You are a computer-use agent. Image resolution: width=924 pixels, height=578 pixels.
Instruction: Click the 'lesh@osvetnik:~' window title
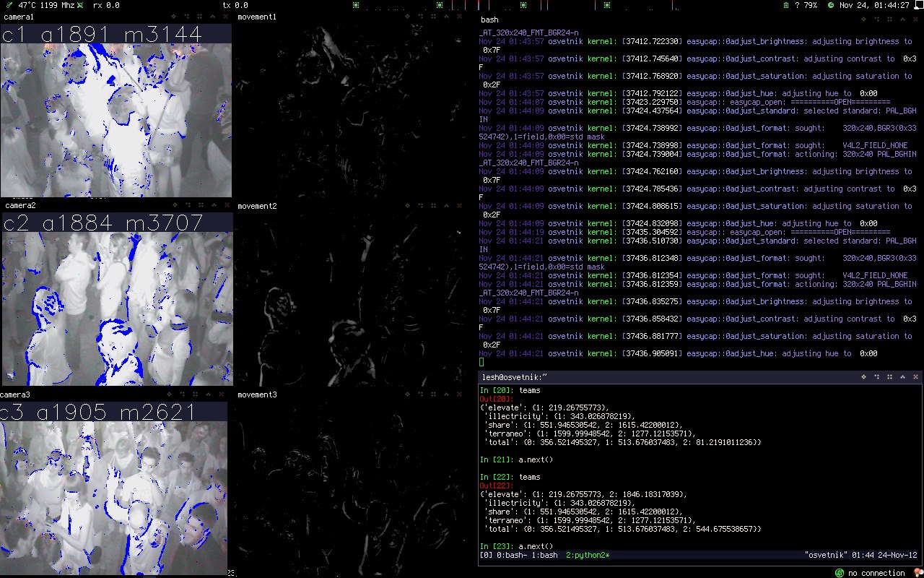coord(515,377)
